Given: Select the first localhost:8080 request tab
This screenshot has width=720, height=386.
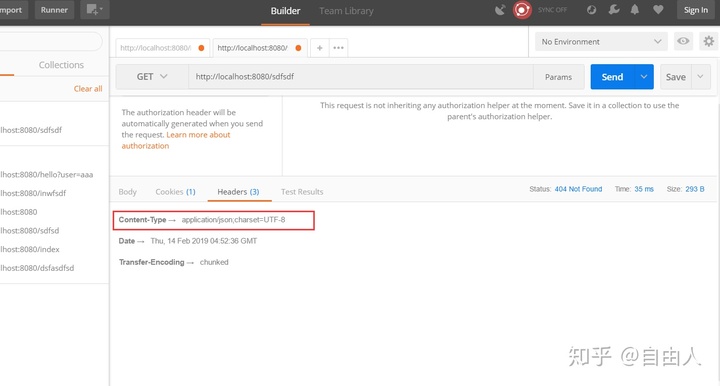Looking at the screenshot, I should click(x=162, y=48).
